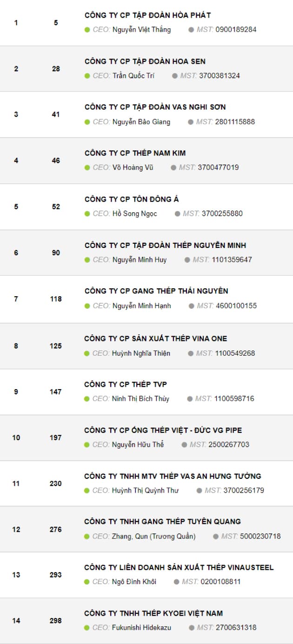Screen dimensions: 293x644
Task: Open CÔNG TY CP THÉP TVP
Action: pos(126,384)
